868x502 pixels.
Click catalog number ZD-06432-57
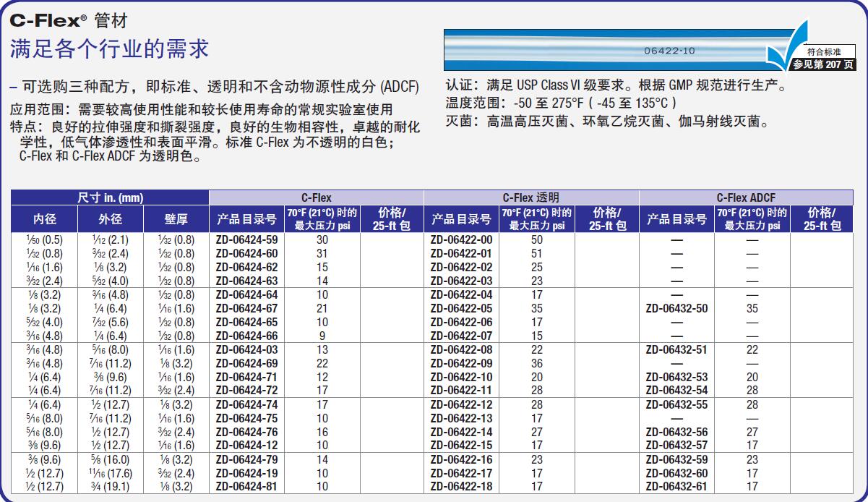pos(676,446)
